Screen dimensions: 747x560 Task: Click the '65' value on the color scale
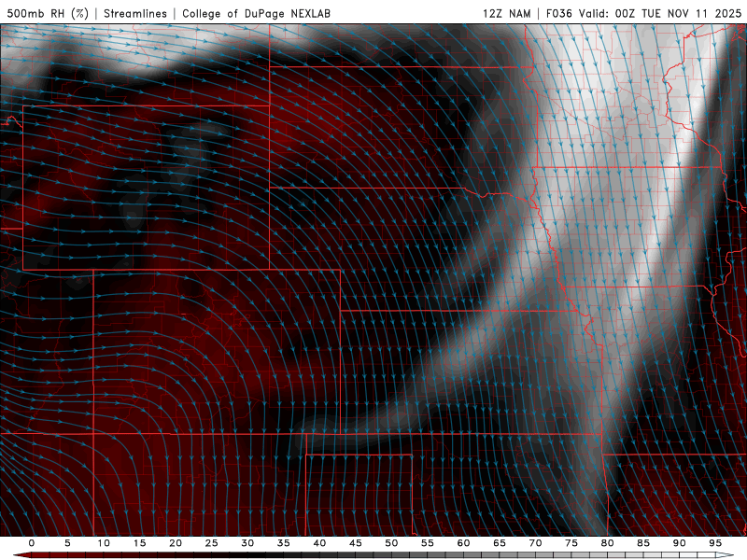point(500,543)
